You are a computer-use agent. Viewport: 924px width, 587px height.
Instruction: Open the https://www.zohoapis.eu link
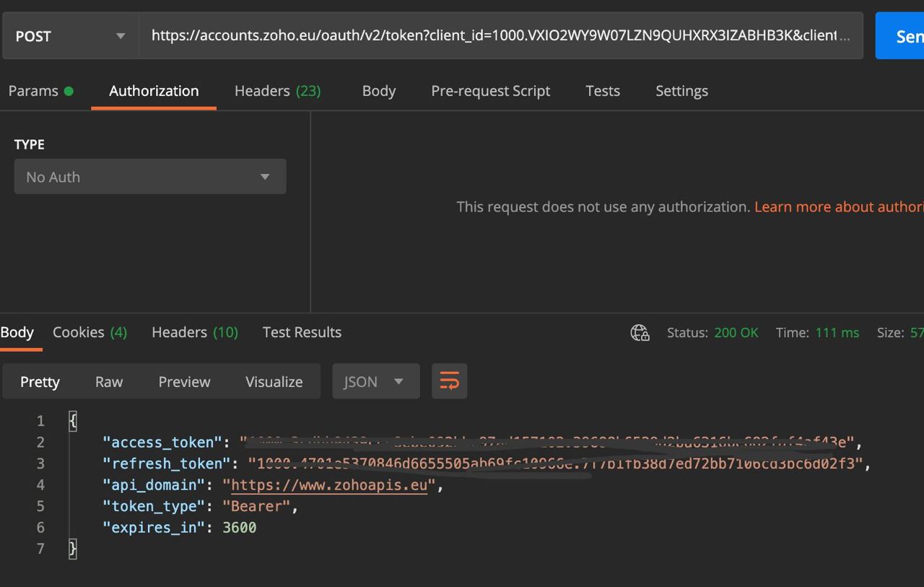click(x=329, y=485)
